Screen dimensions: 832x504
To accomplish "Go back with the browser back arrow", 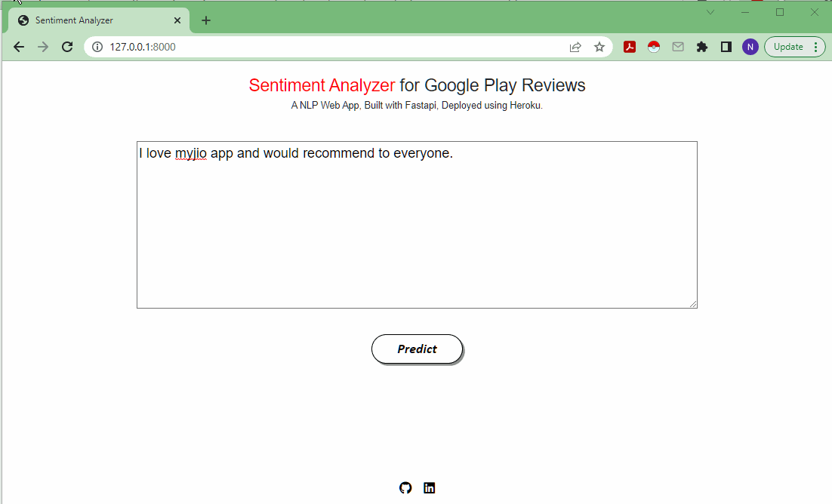I will pos(19,47).
